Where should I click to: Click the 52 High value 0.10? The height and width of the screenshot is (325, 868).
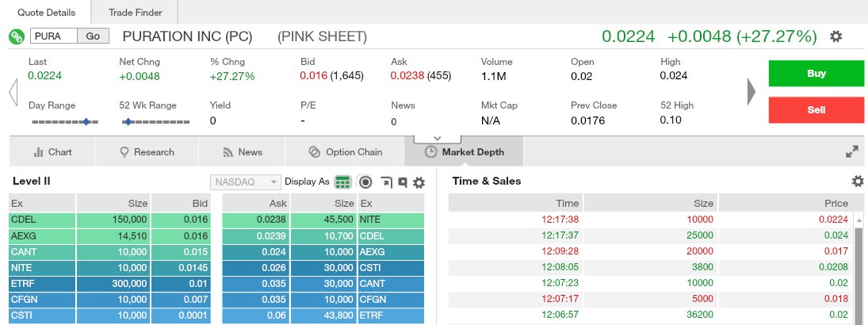(671, 120)
